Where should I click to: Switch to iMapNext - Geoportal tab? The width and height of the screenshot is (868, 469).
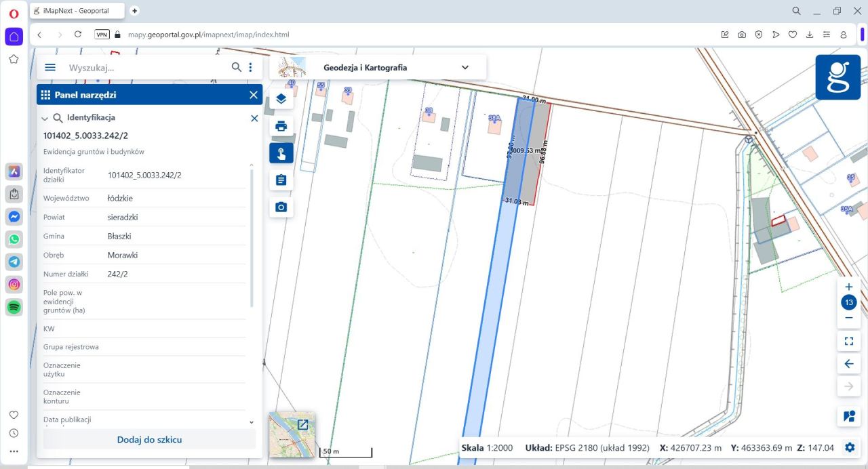point(76,11)
